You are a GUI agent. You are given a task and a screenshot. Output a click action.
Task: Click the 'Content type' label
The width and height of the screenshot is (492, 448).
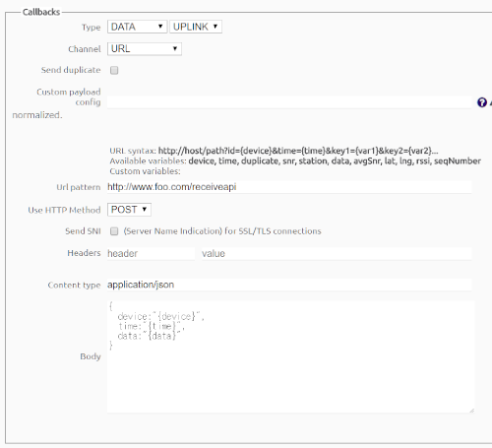point(74,285)
